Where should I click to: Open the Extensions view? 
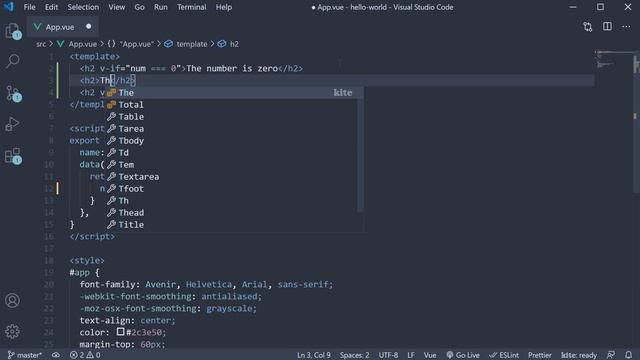(13, 156)
